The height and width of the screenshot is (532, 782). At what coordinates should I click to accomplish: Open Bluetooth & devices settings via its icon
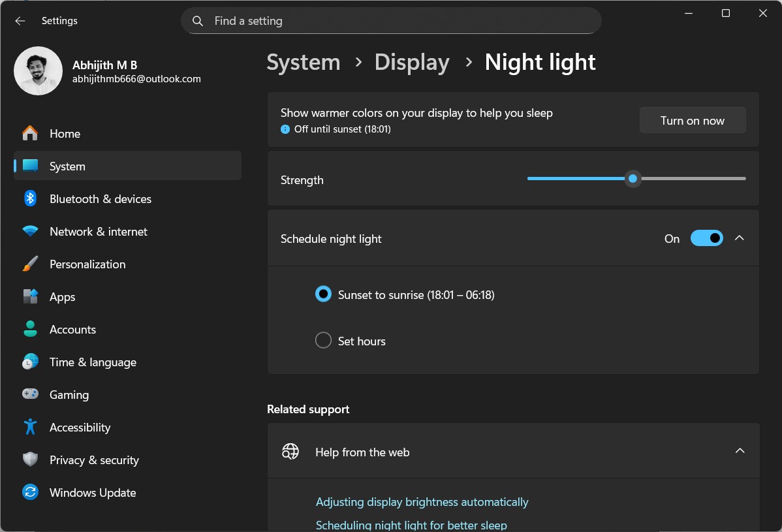29,198
